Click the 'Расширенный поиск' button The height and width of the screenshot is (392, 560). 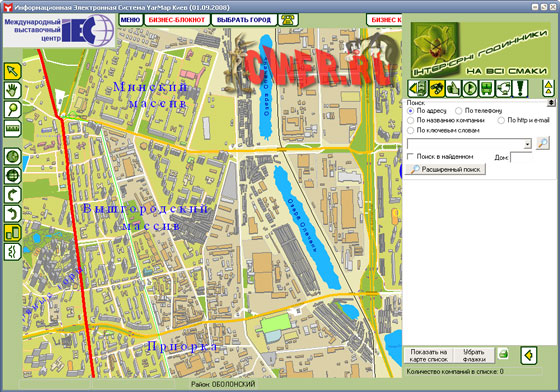click(x=446, y=169)
